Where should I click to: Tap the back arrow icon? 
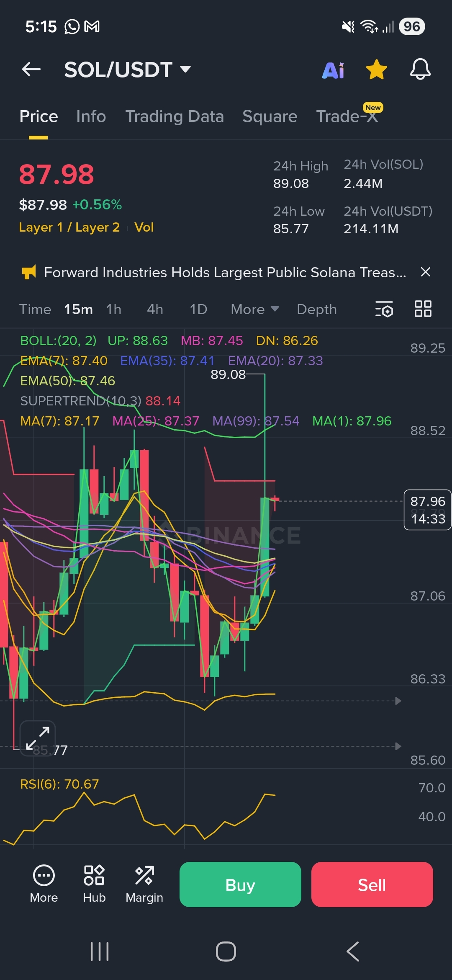point(31,69)
